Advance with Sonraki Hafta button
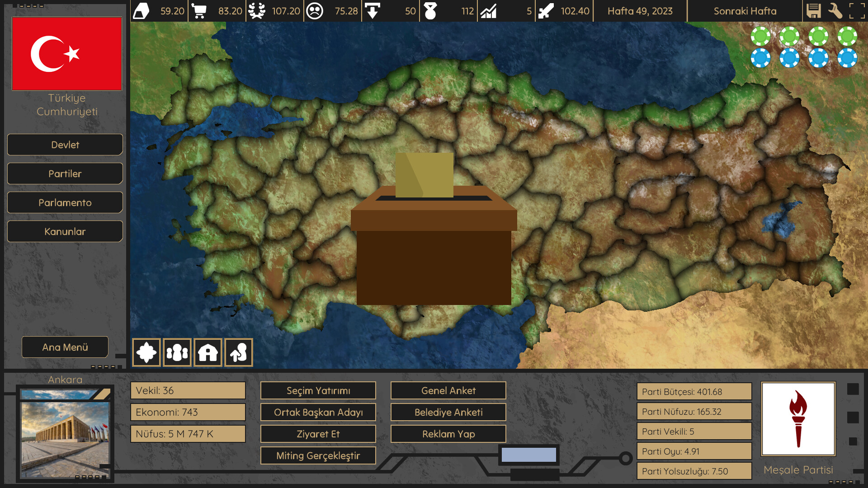Image resolution: width=868 pixels, height=488 pixels. [745, 11]
